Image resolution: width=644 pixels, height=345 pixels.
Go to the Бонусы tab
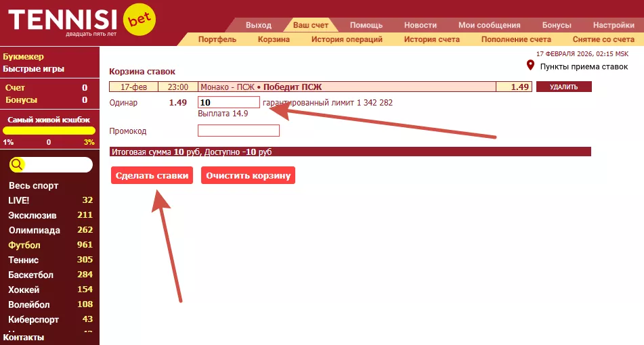[557, 25]
